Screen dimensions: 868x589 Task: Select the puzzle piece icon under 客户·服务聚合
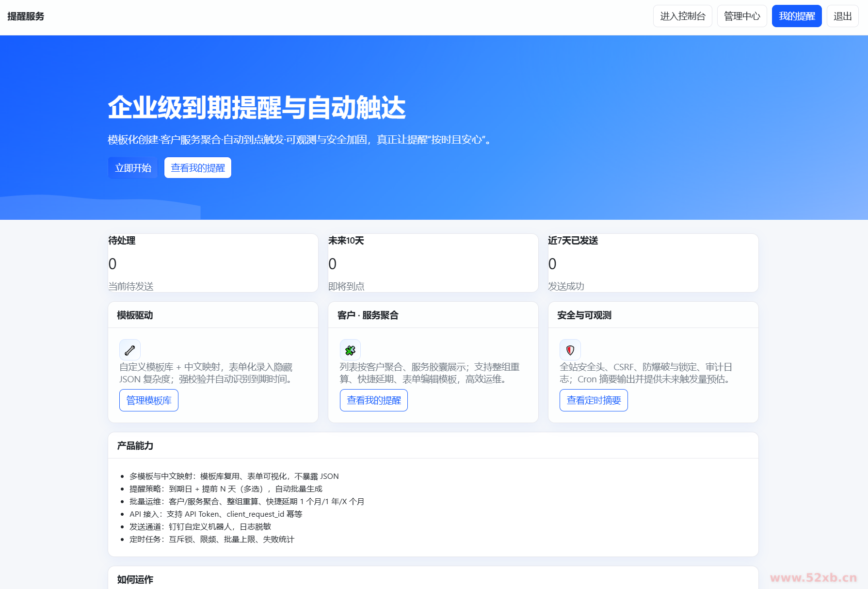(350, 350)
